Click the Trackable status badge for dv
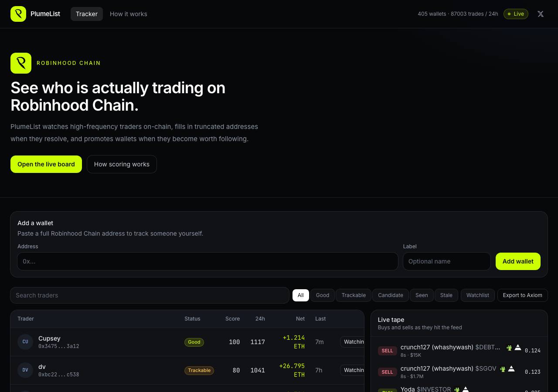 (x=199, y=370)
